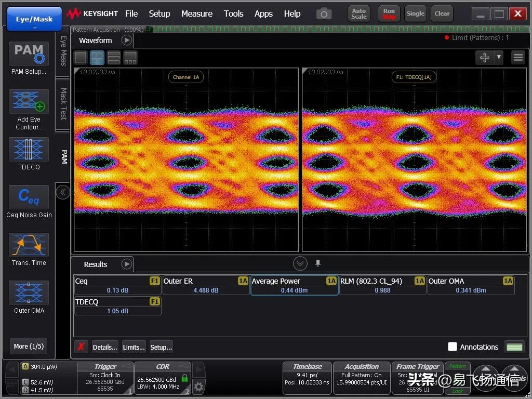Select the TDECQ measurement icon

[29, 150]
